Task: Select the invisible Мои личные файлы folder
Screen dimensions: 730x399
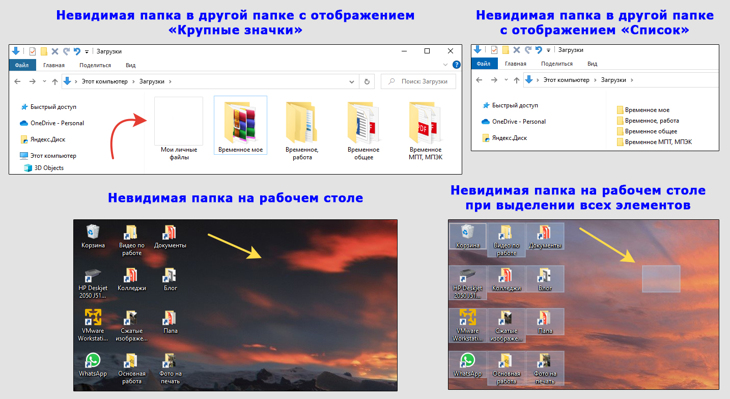Action: pyautogui.click(x=179, y=128)
